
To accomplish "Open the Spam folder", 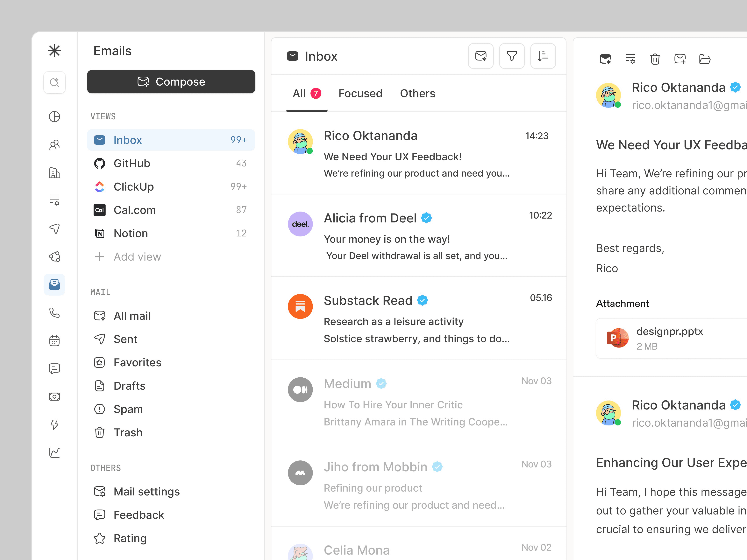I will 171,409.
